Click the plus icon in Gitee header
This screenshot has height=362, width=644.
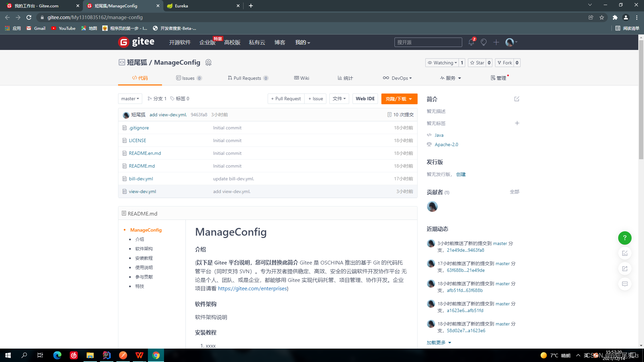point(496,42)
